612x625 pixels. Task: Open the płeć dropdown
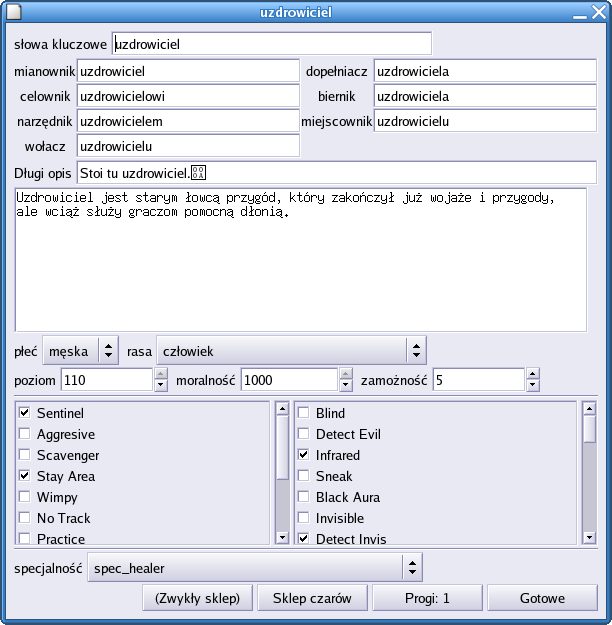pos(81,350)
